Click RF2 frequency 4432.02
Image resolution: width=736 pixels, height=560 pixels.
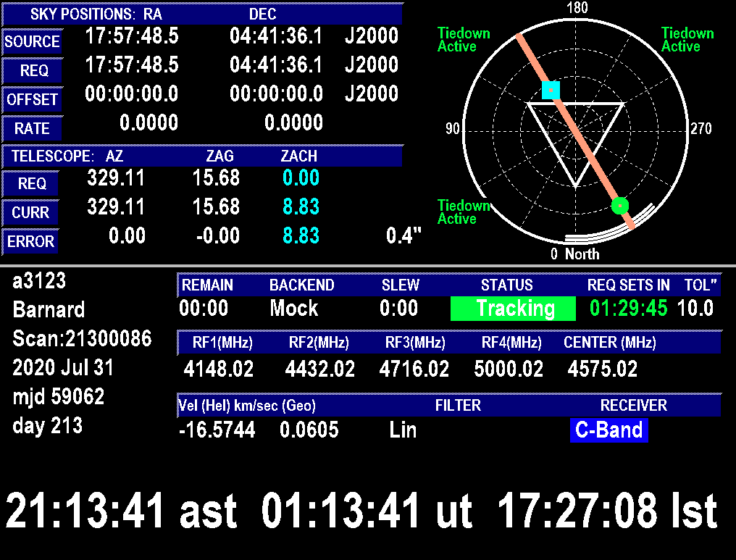coord(320,369)
